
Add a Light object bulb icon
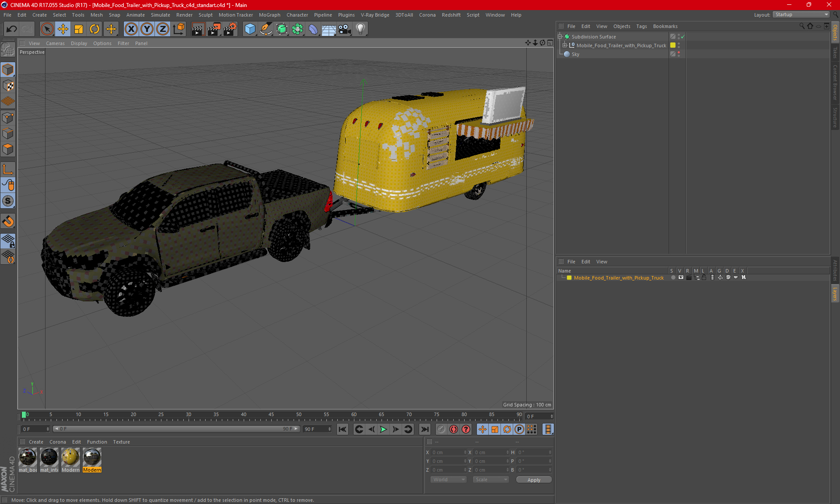[360, 29]
